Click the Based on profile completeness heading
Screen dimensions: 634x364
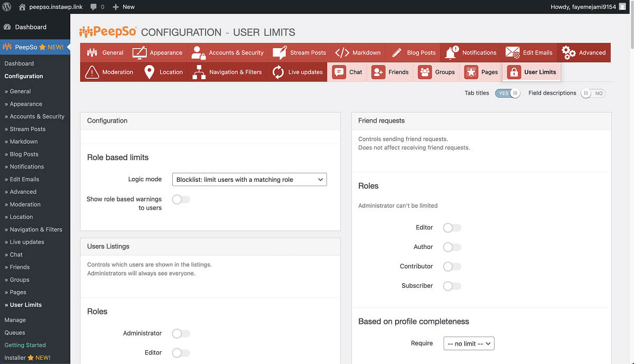click(x=414, y=321)
